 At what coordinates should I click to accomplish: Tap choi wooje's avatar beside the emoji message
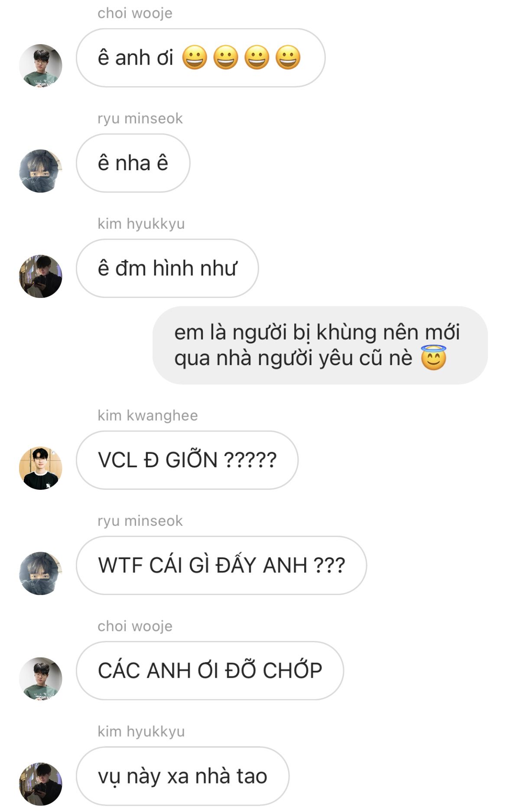(41, 65)
